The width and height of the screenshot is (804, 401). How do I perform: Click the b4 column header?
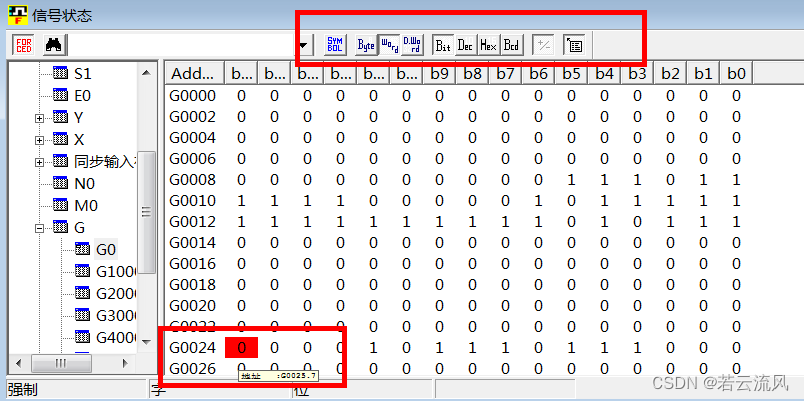605,74
